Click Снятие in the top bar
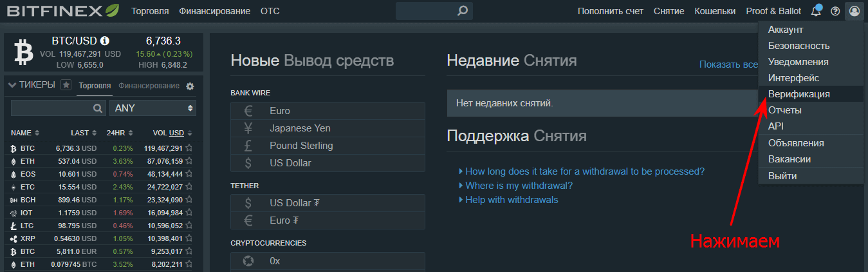The width and height of the screenshot is (868, 272). (669, 12)
